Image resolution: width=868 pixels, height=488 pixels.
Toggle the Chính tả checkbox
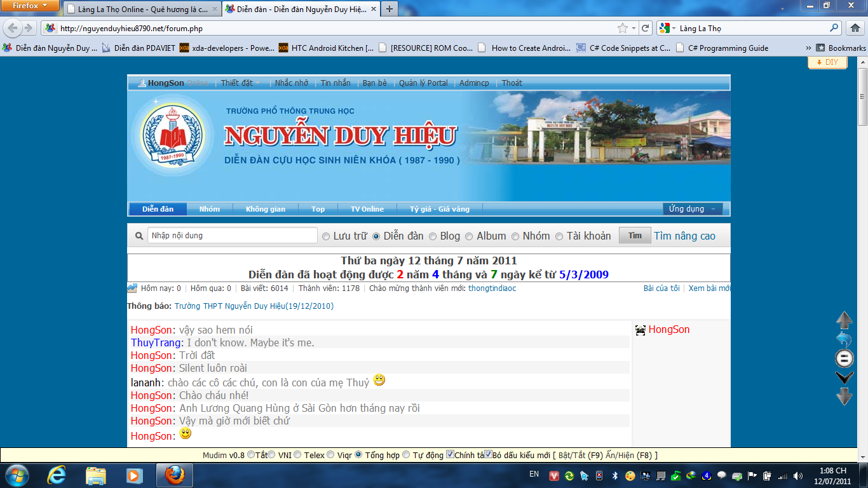tap(450, 454)
